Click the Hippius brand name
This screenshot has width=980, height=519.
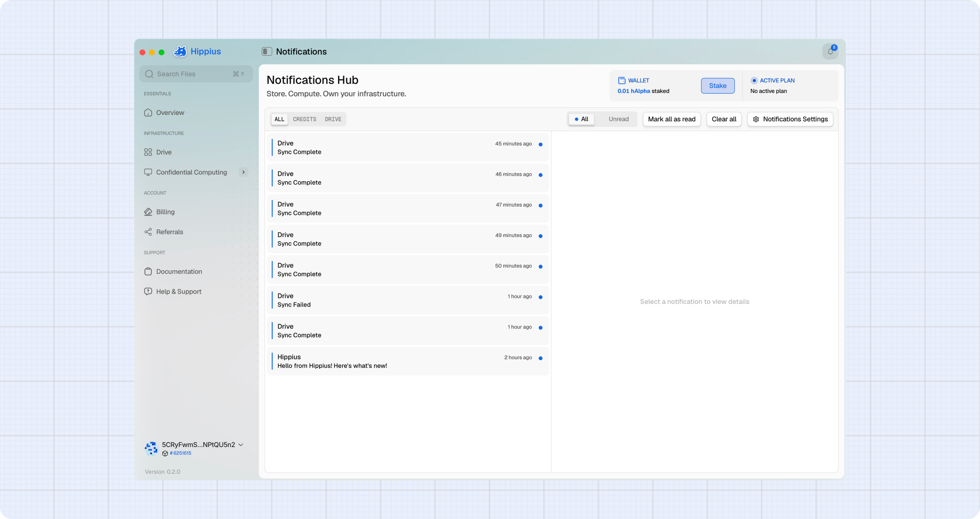pyautogui.click(x=205, y=52)
